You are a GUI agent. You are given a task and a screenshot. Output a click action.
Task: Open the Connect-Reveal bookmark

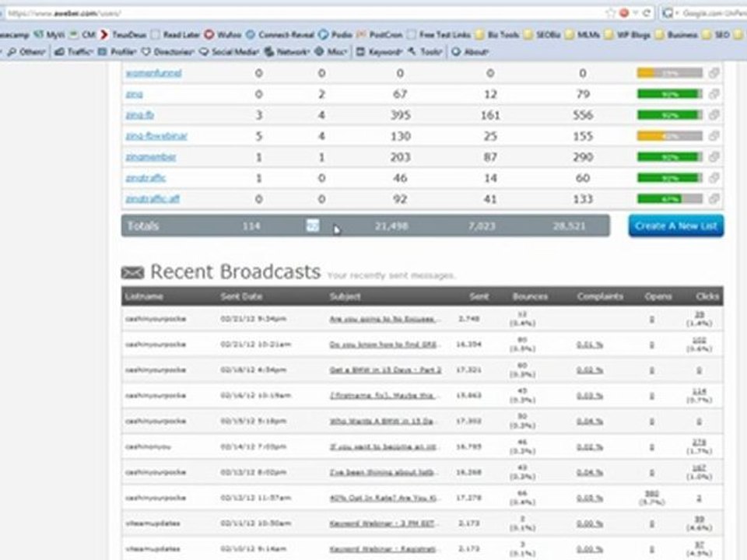[281, 34]
